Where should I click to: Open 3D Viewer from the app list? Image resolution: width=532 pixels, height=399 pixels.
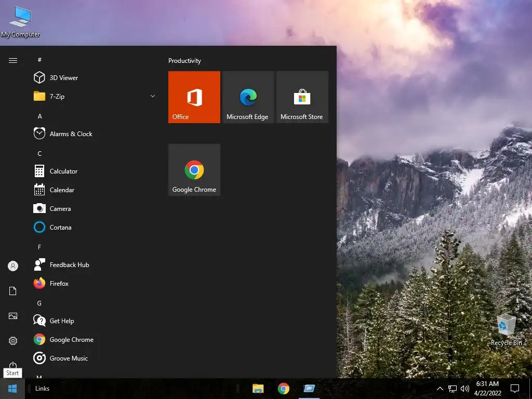point(94,78)
